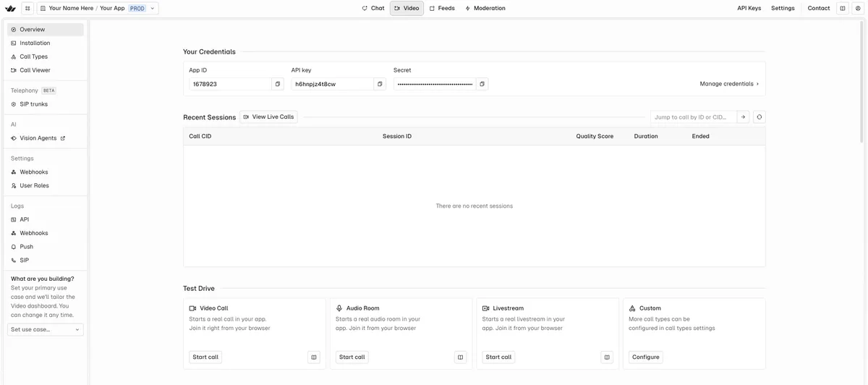
Task: Click the theme toggle icon in top bar
Action: (x=857, y=8)
